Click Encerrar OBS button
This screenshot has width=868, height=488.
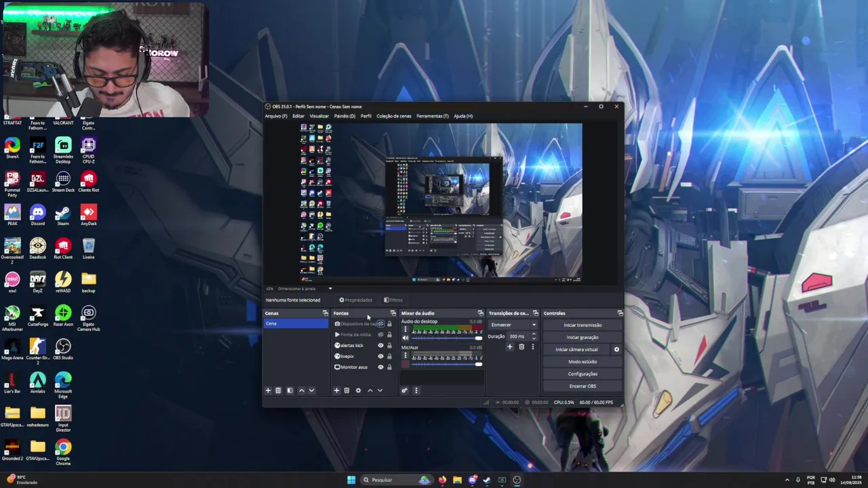point(583,386)
